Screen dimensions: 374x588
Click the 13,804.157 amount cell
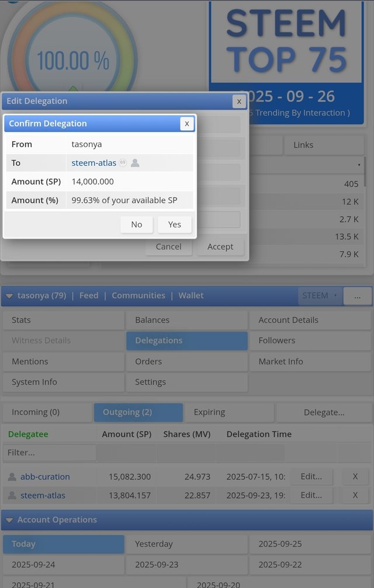coord(130,495)
